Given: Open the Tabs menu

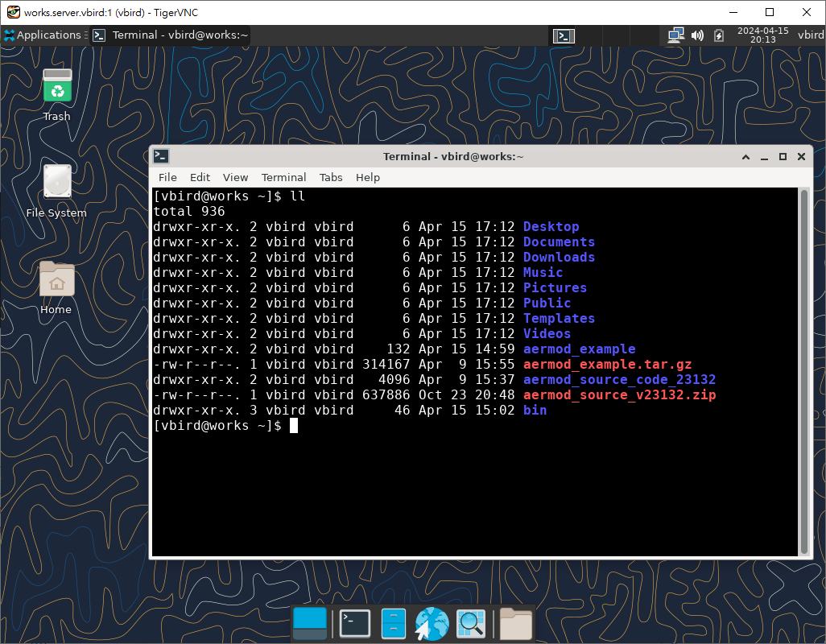Looking at the screenshot, I should coord(331,177).
